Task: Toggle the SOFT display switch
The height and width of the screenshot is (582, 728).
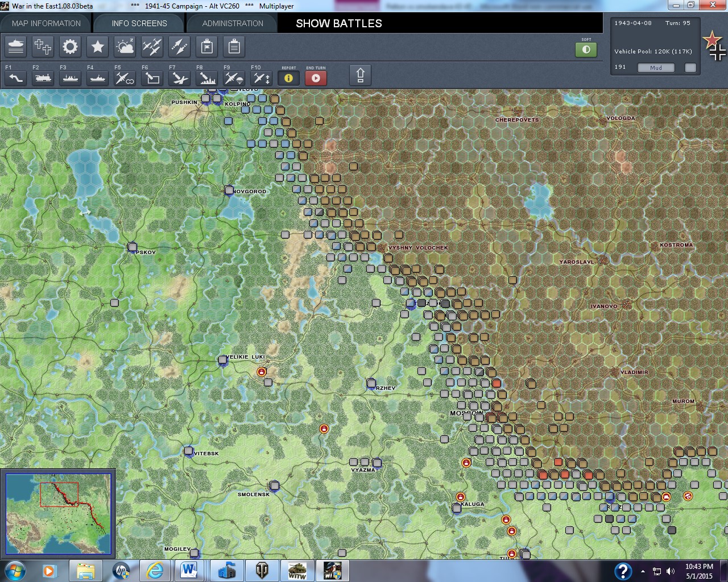Action: point(586,49)
